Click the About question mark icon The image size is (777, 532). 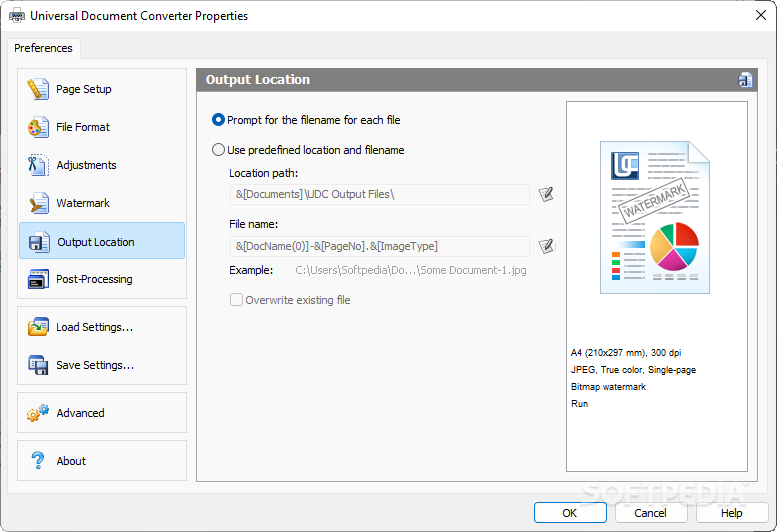38,461
